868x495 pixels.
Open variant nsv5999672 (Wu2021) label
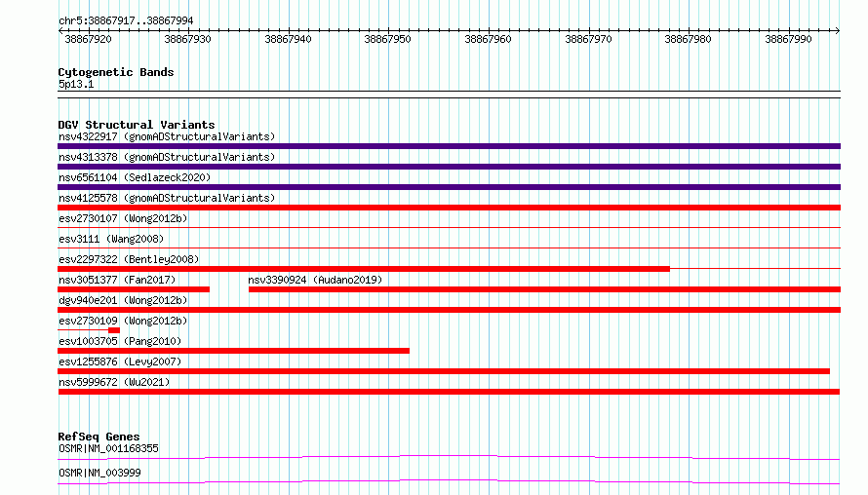coord(114,382)
